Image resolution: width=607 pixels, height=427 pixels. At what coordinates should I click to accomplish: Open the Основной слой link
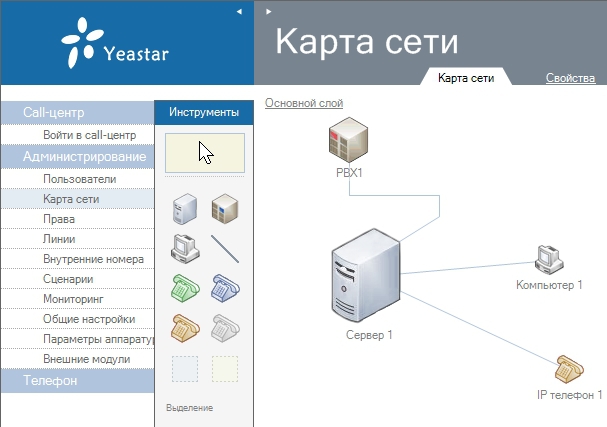coord(304,103)
